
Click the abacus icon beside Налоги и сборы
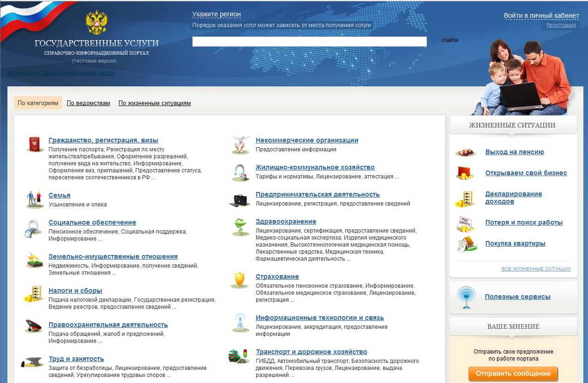point(34,294)
